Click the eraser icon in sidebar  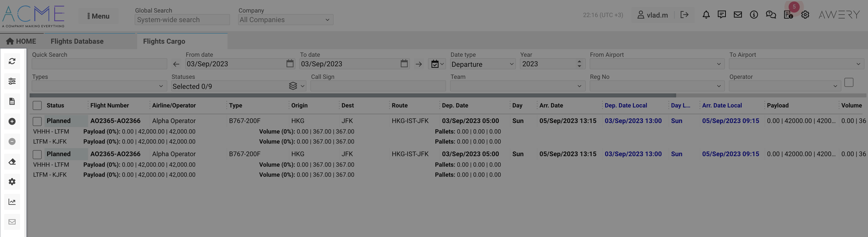coord(12,162)
